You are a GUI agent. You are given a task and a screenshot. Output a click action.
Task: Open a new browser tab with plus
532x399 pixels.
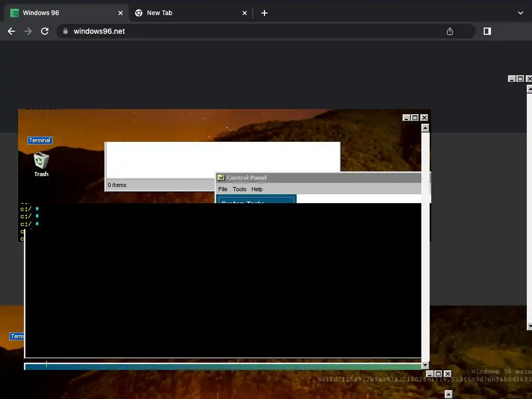point(264,13)
